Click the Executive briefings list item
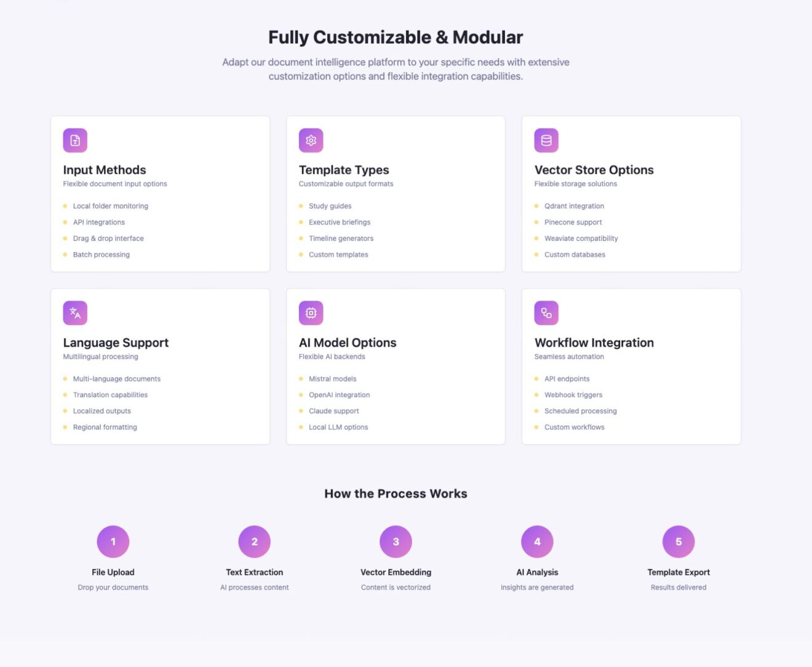This screenshot has width=812, height=667. pyautogui.click(x=340, y=222)
